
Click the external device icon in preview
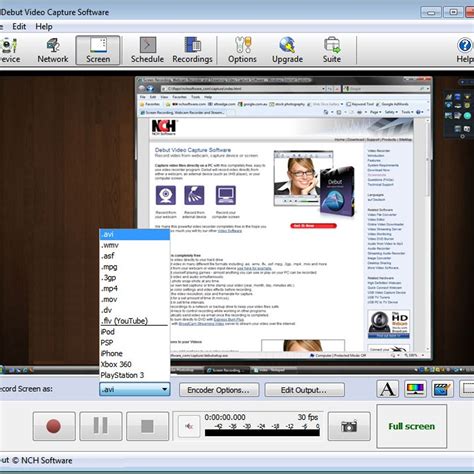[194, 195]
